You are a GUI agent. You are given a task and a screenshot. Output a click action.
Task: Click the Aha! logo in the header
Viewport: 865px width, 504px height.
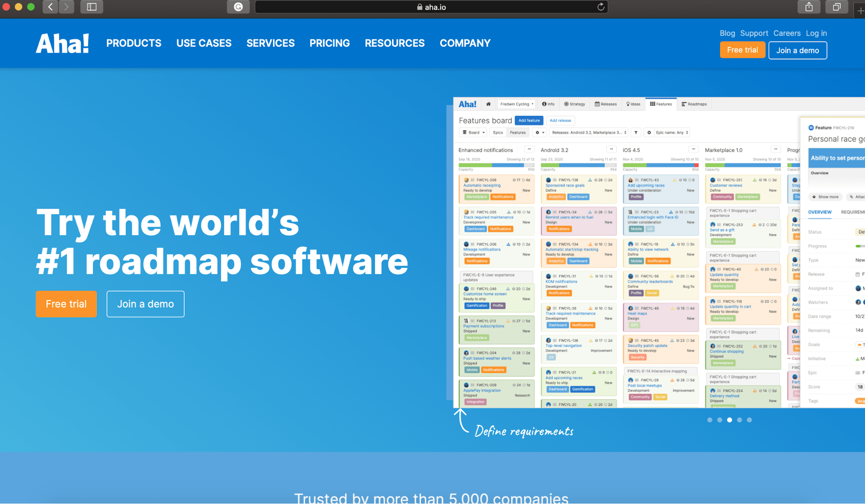point(62,43)
